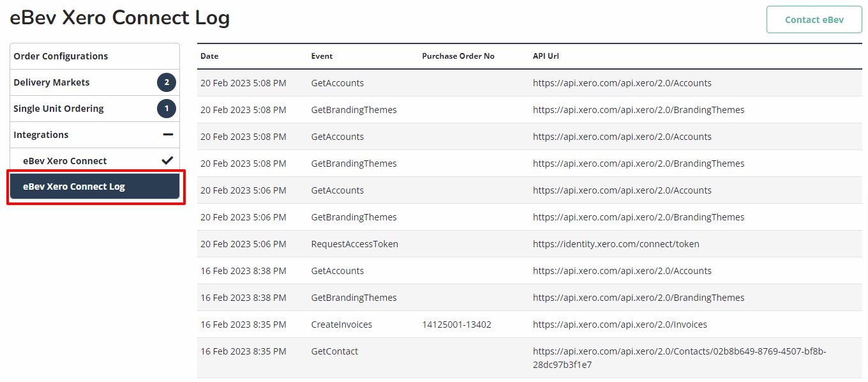The image size is (868, 382).
Task: Click the Purchase Order No column header
Action: click(x=458, y=56)
